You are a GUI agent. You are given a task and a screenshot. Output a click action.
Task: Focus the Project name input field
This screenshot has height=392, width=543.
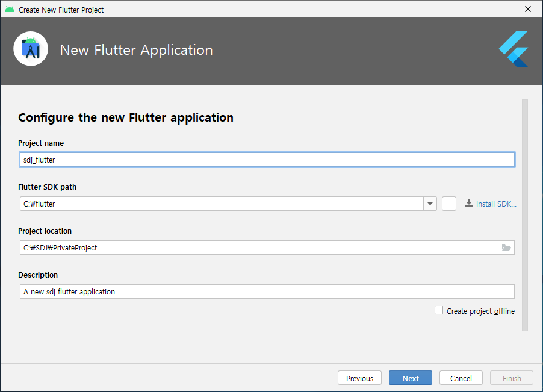(267, 160)
